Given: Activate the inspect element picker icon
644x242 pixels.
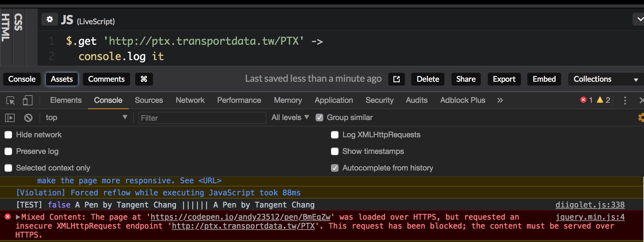Looking at the screenshot, I should (x=11, y=101).
